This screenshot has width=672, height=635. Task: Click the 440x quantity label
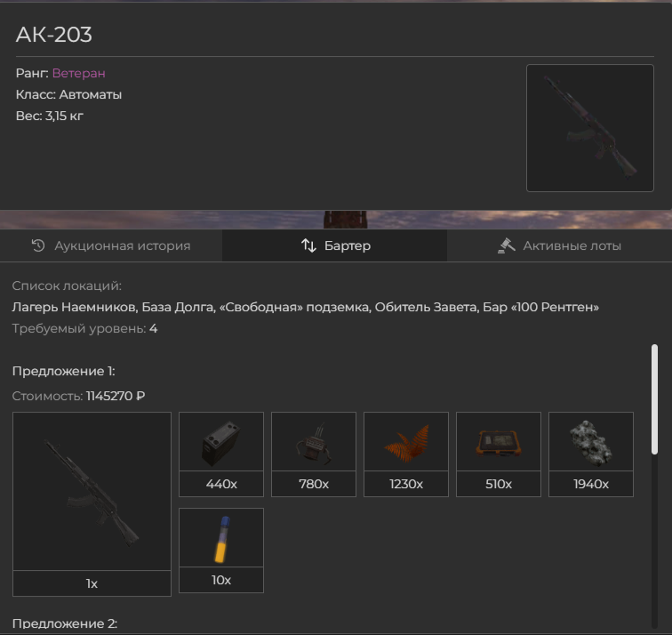(x=221, y=484)
